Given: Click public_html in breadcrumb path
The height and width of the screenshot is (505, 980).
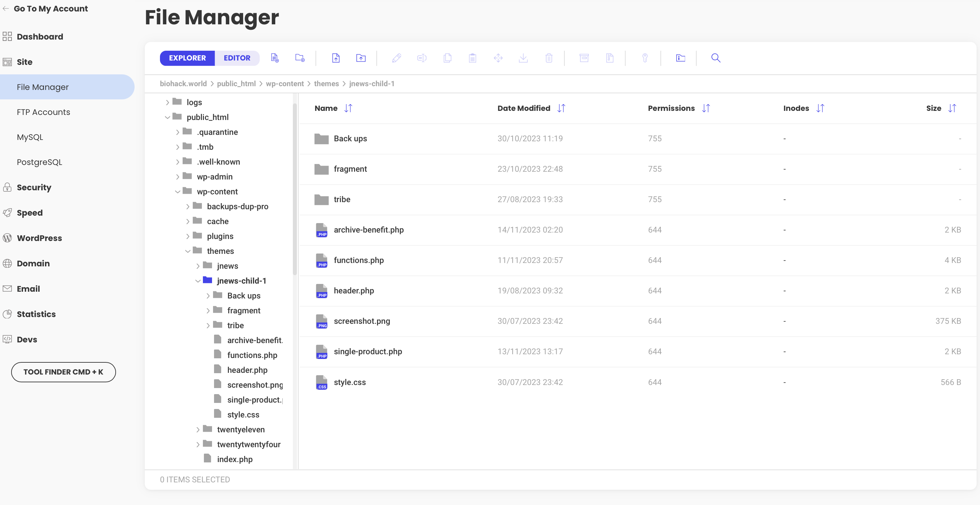Looking at the screenshot, I should pos(236,84).
